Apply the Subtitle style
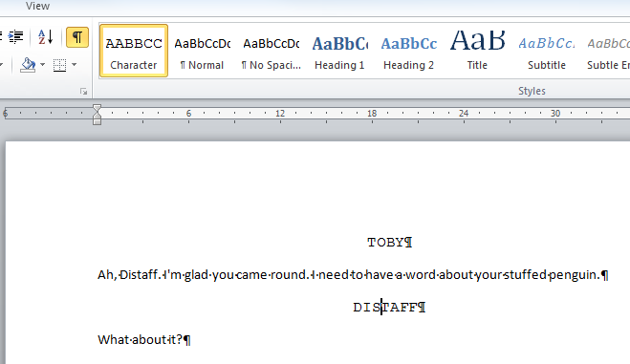 [x=547, y=51]
